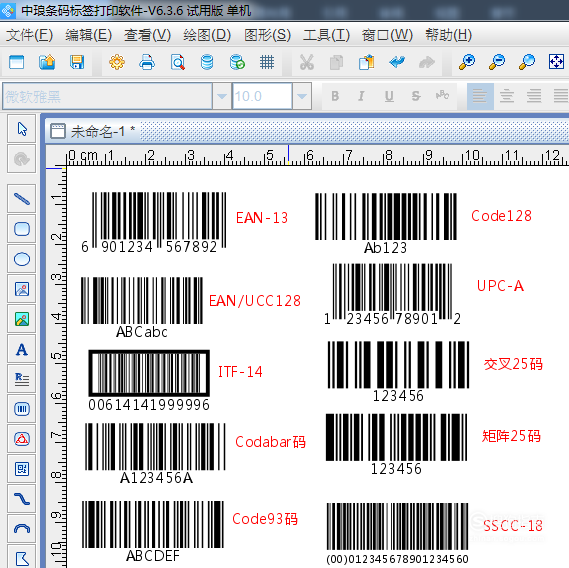Click the Zoom in magnifier icon
569x568 pixels.
(x=467, y=62)
